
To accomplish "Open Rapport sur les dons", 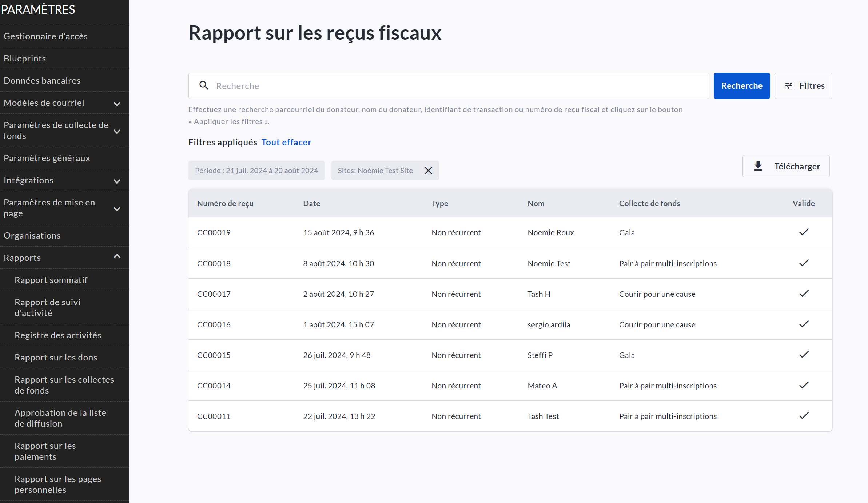I will (x=56, y=357).
